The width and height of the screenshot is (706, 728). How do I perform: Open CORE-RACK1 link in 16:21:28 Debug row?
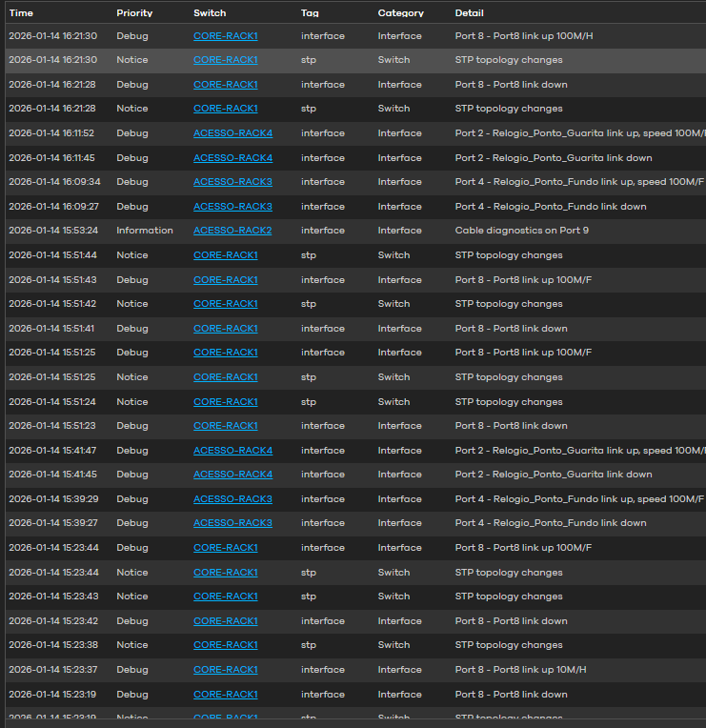[x=225, y=85]
